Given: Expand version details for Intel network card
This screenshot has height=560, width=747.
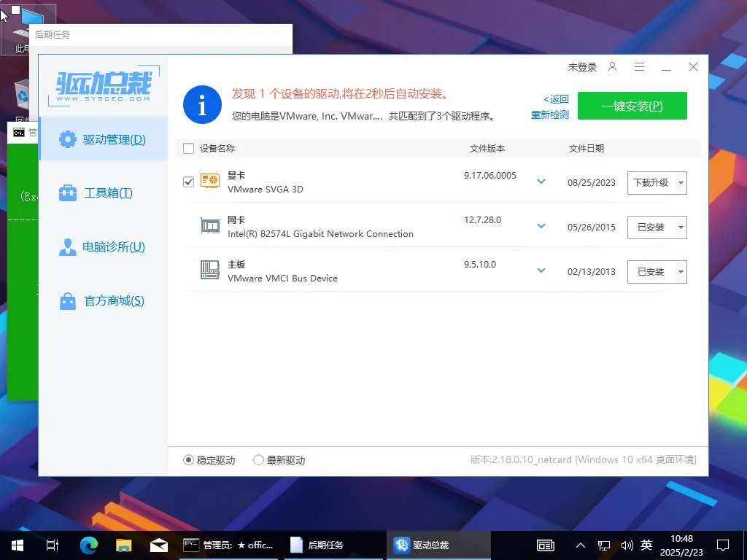Looking at the screenshot, I should [541, 226].
